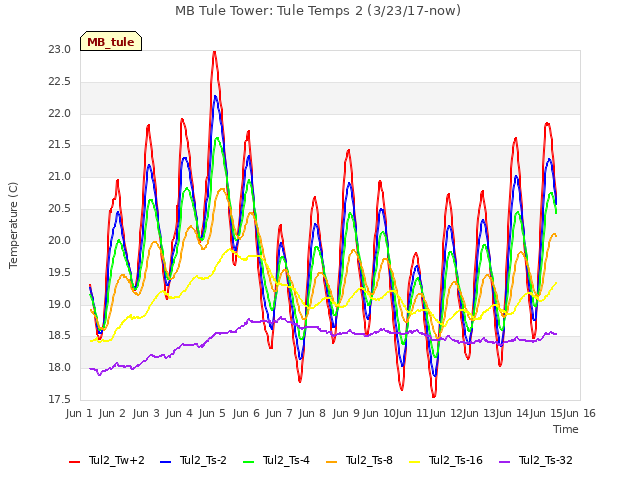Click the red minimum near 17.5 on Jun 11

pos(433,395)
